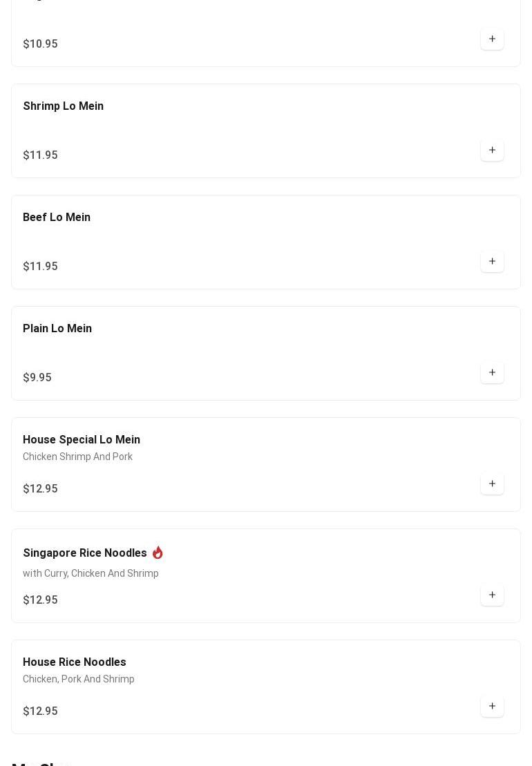Screen dimensions: 532x766
Task: Click the $11.95 Beef Lo Mein price
Action: pyautogui.click(x=40, y=267)
